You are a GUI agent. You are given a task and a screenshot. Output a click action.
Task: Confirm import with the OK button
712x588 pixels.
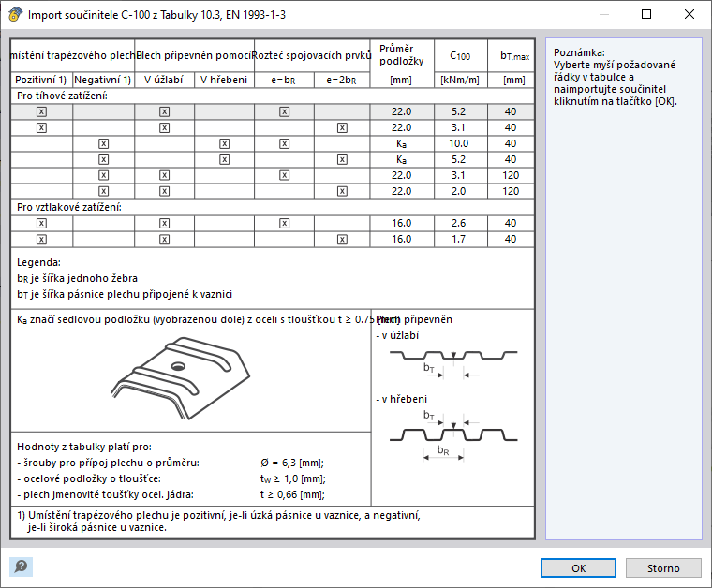tap(578, 568)
